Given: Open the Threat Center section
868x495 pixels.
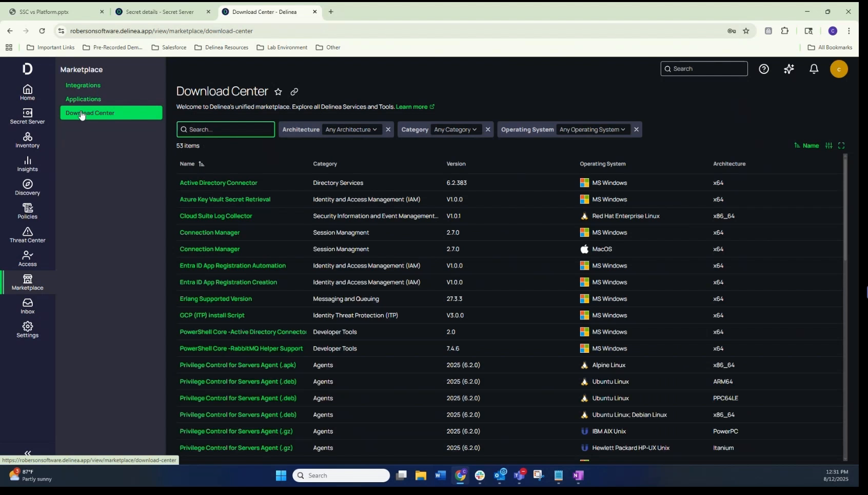Looking at the screenshot, I should [x=27, y=235].
